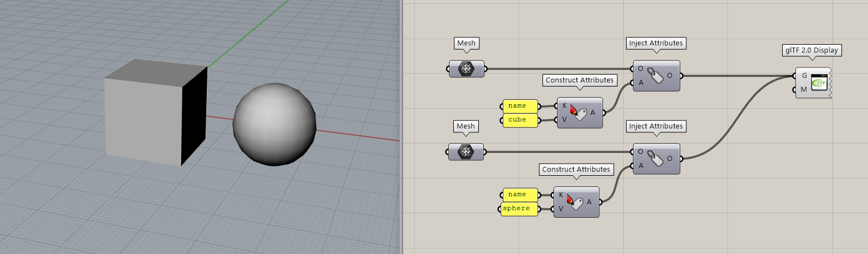The image size is (868, 254).
Task: Click the yellow 'sphere' panel
Action: tap(519, 209)
